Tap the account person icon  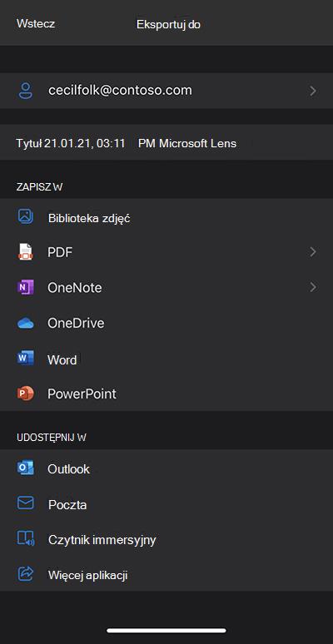[26, 91]
